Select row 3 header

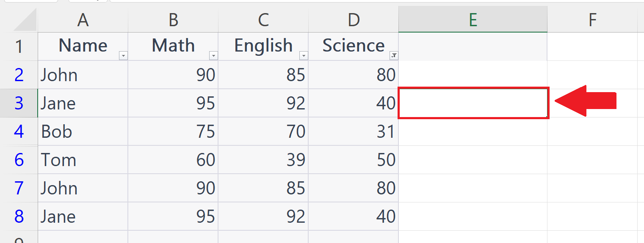(x=19, y=103)
